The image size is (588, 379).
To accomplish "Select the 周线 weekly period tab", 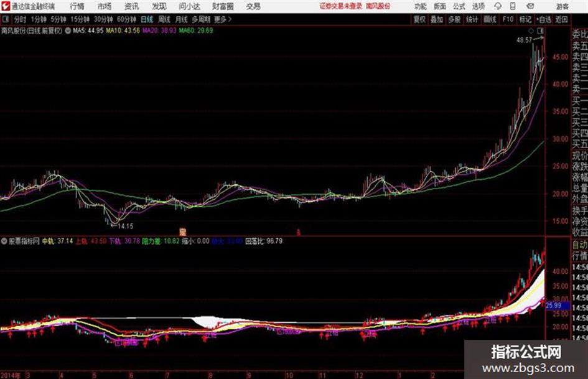I will pyautogui.click(x=164, y=19).
